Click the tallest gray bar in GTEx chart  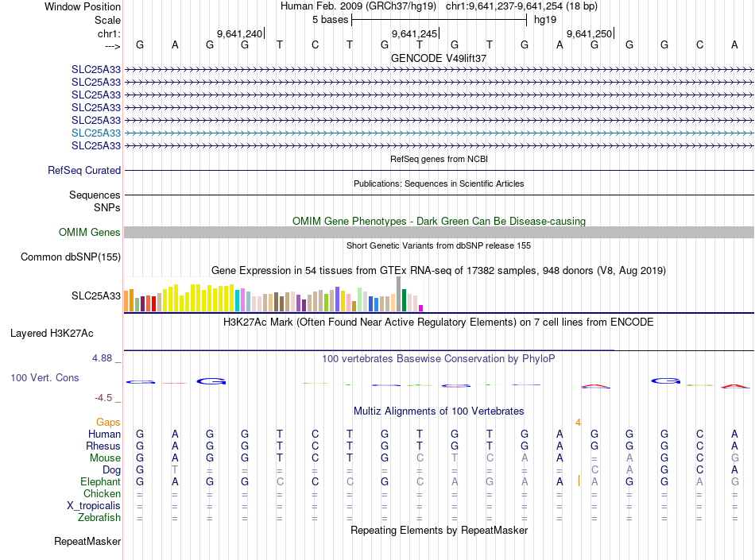pos(398,294)
